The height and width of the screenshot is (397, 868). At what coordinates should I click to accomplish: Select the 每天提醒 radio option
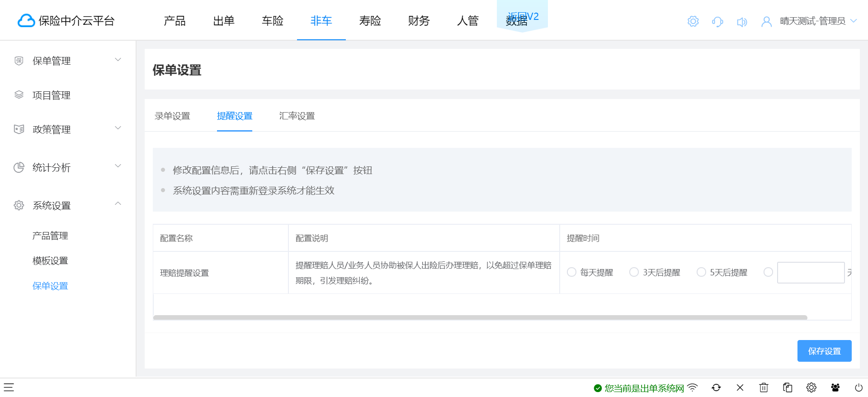tap(571, 272)
